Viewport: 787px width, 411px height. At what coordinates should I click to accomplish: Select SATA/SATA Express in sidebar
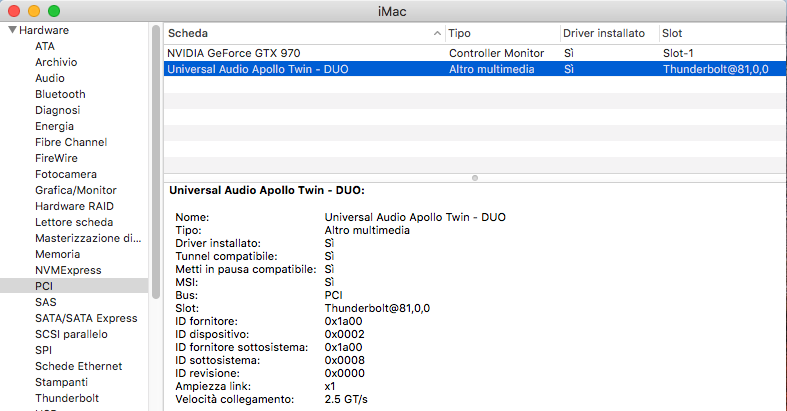[x=86, y=318]
